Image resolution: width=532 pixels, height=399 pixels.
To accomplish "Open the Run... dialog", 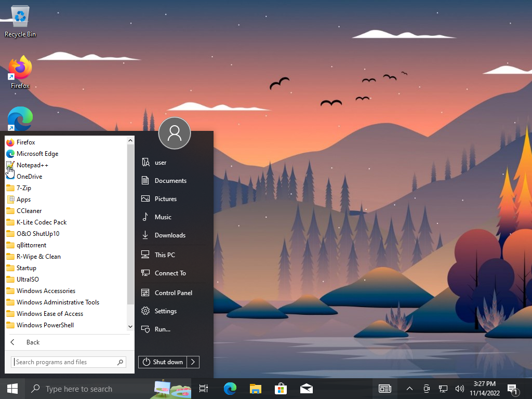I will point(173,329).
